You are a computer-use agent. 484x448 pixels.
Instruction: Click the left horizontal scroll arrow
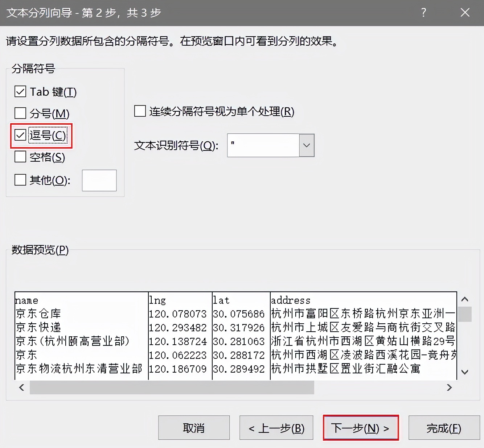tap(21, 387)
